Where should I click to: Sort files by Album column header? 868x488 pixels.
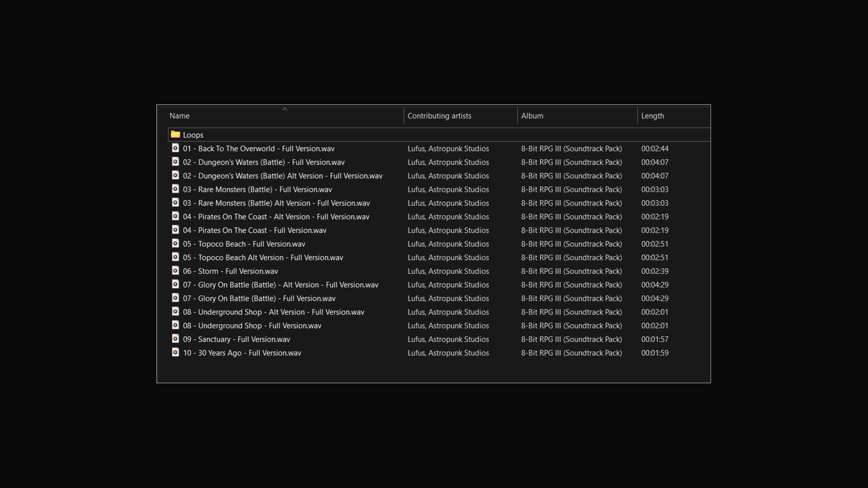click(532, 116)
